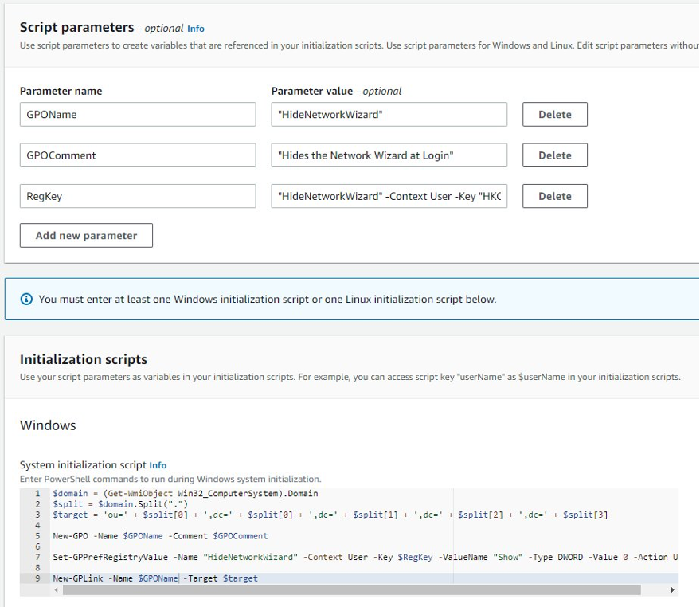Viewport: 700px width, 607px height.
Task: Click the GPOComment parameter name field
Action: click(x=135, y=155)
